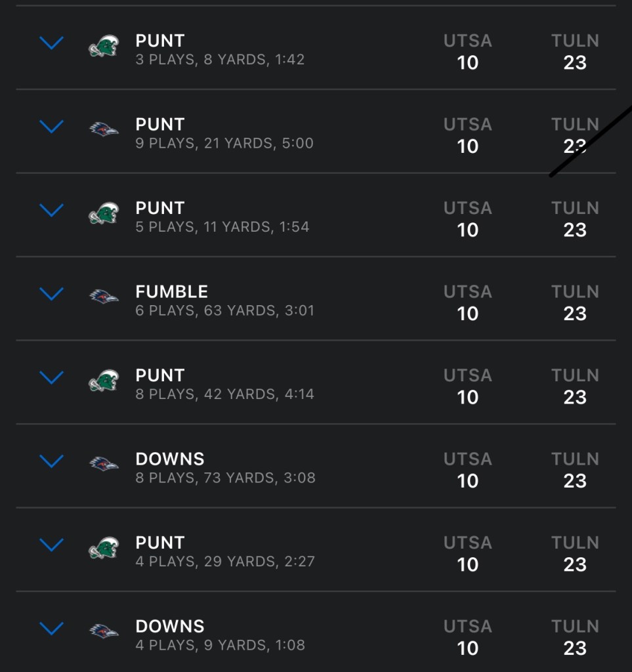Click Tulane logo on 2:27 punt drive
The height and width of the screenshot is (672, 632).
104,547
